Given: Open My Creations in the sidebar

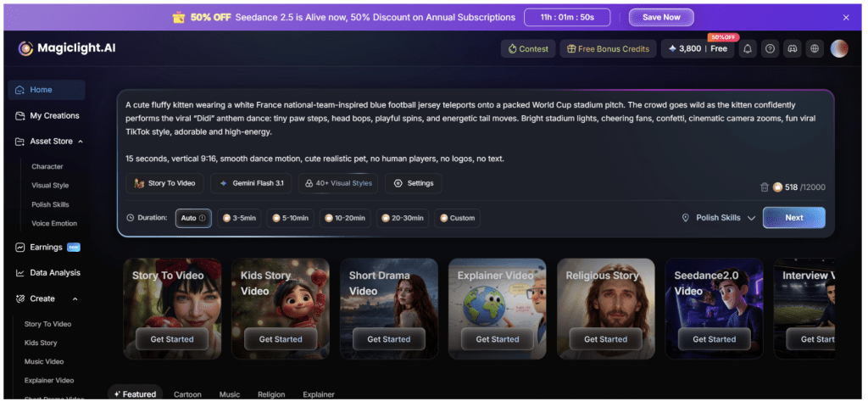Looking at the screenshot, I should (x=47, y=115).
